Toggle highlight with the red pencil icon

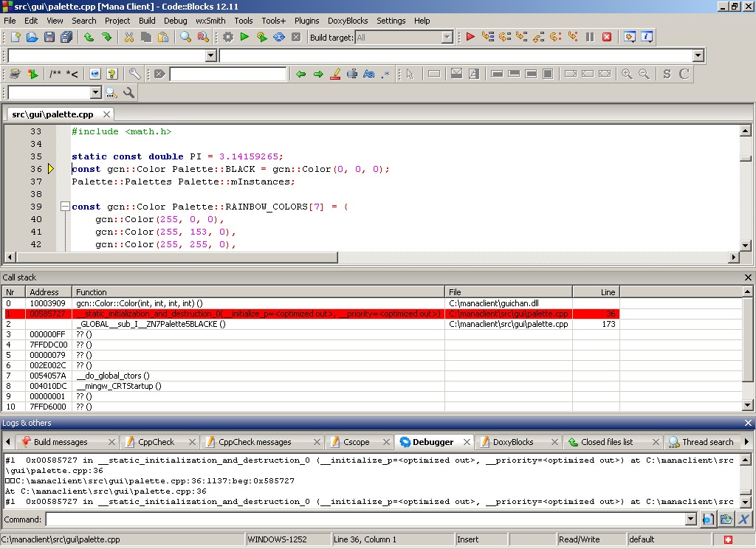(x=335, y=75)
